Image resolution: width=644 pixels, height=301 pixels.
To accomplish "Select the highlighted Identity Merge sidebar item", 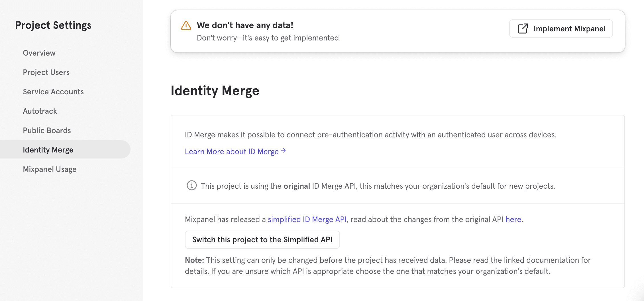I will 48,150.
